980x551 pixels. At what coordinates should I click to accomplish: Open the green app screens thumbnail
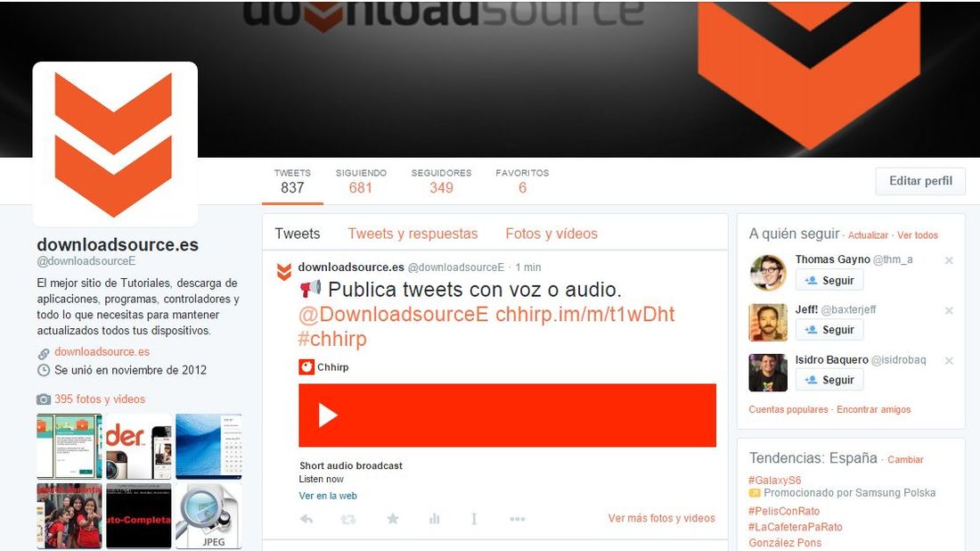point(69,447)
